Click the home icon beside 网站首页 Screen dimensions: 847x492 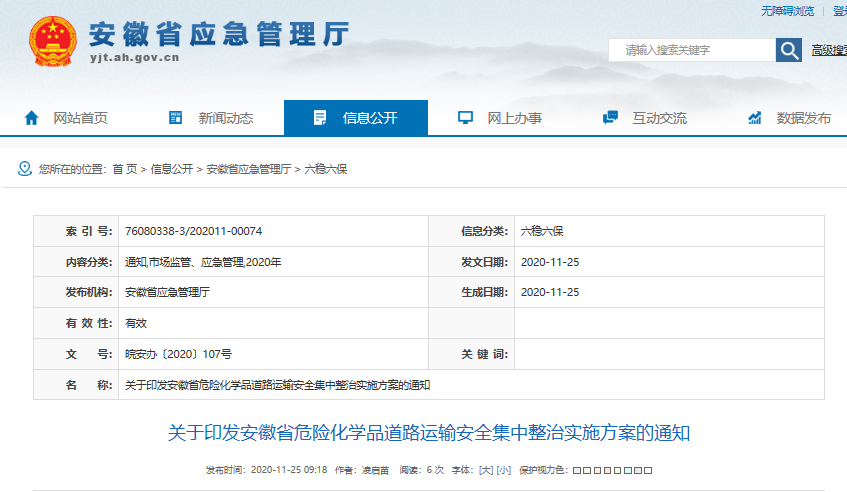31,118
